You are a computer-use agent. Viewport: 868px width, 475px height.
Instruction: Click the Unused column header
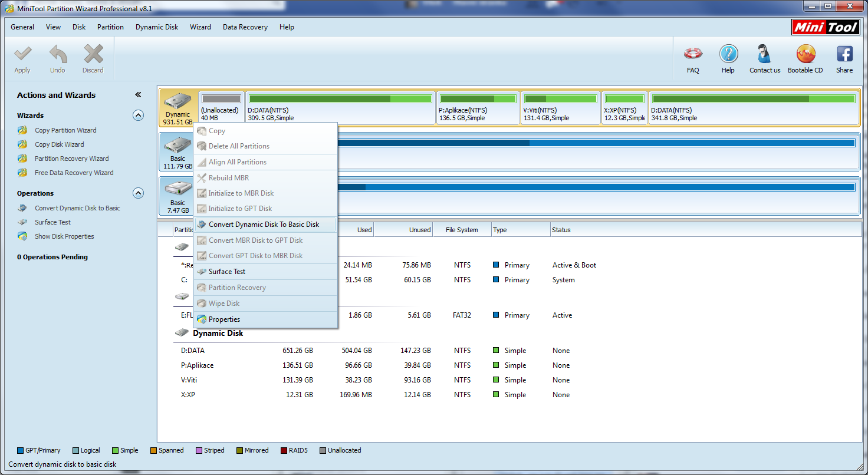[x=403, y=230]
